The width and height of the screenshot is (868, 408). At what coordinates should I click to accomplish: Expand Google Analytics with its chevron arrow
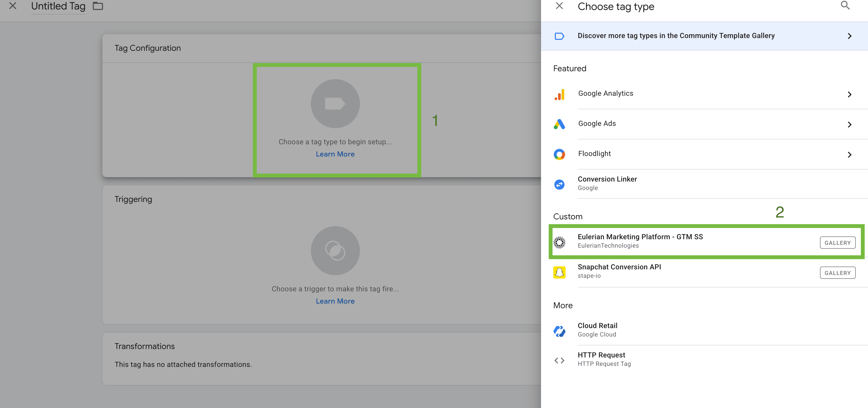pos(849,95)
